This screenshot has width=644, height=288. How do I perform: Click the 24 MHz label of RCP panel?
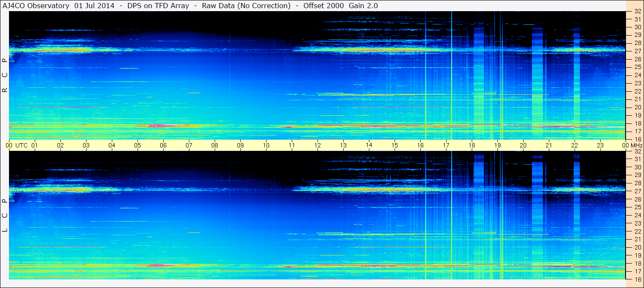(x=638, y=75)
